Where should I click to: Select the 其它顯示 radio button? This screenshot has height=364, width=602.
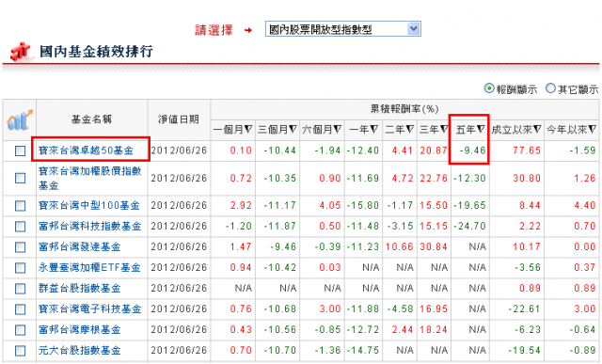pyautogui.click(x=550, y=88)
